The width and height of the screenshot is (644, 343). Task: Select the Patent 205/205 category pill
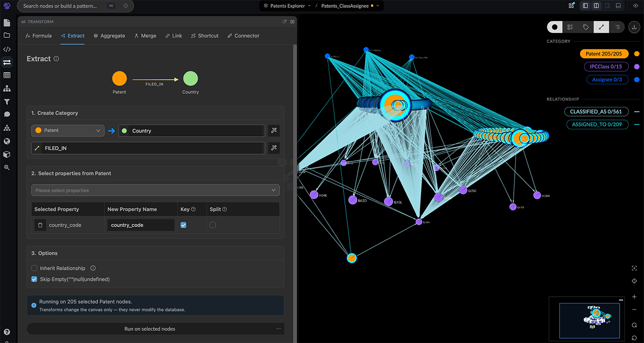point(604,54)
